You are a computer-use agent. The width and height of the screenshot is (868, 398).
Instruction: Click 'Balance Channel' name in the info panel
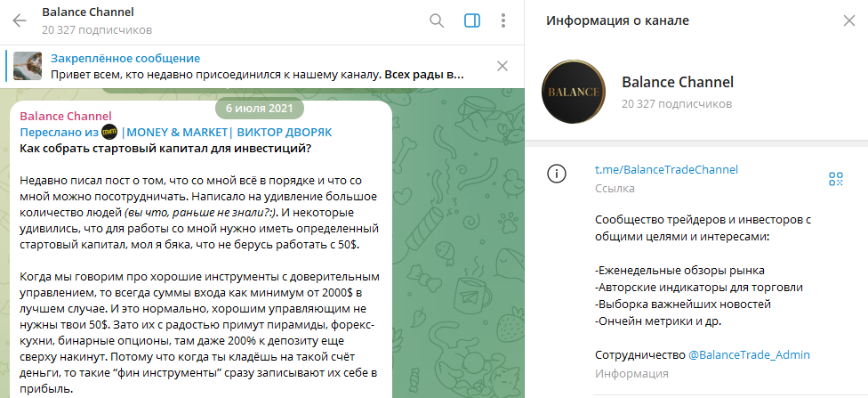coord(678,82)
